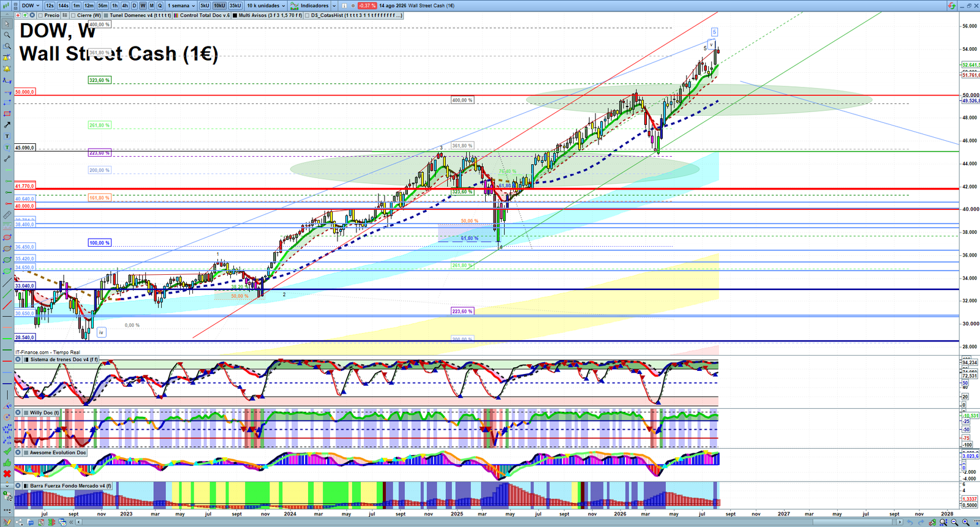The width and height of the screenshot is (980, 527).
Task: Select the black arrow drawing tool
Action: (7, 124)
